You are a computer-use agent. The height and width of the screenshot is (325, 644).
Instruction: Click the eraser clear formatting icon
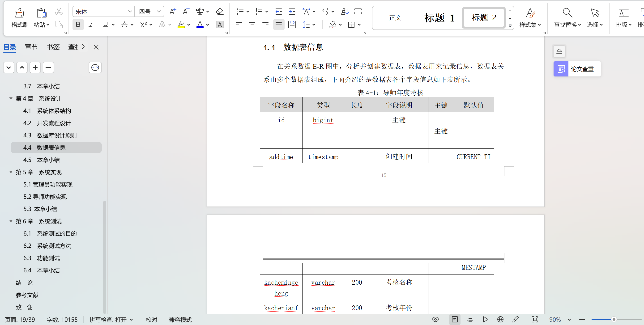click(219, 12)
